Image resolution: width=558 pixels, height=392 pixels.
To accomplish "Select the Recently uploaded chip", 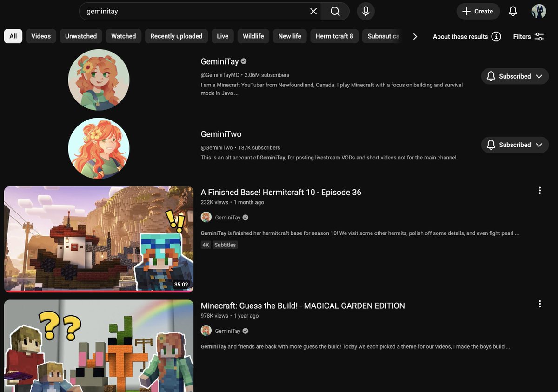I will pyautogui.click(x=176, y=36).
